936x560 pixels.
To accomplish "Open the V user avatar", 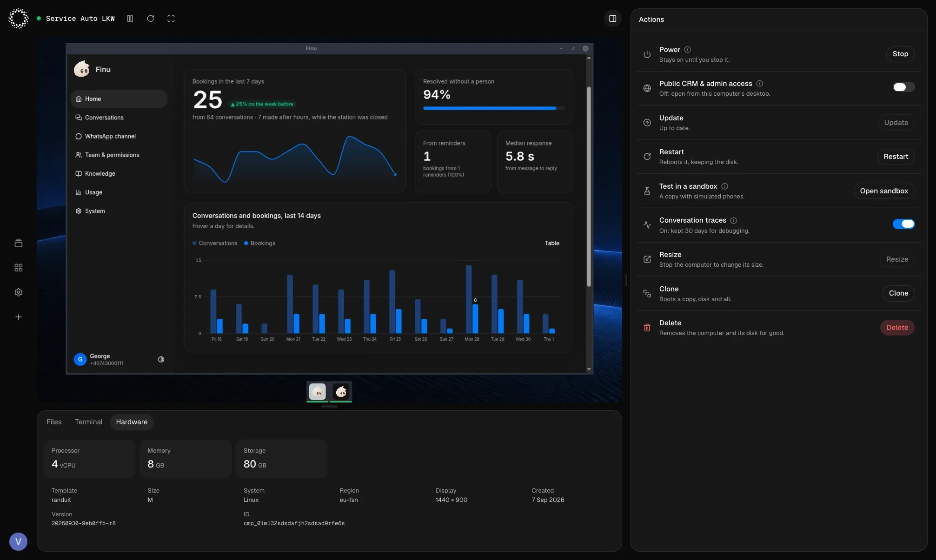I will [x=18, y=541].
